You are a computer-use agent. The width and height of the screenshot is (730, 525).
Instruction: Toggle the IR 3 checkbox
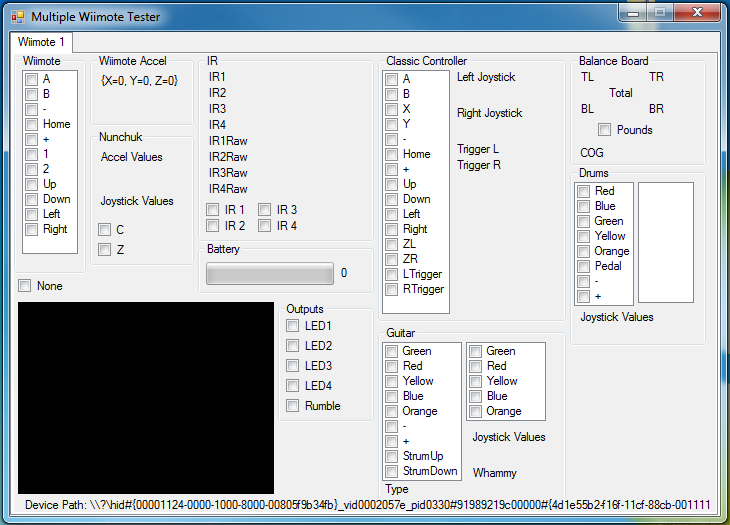[264, 210]
